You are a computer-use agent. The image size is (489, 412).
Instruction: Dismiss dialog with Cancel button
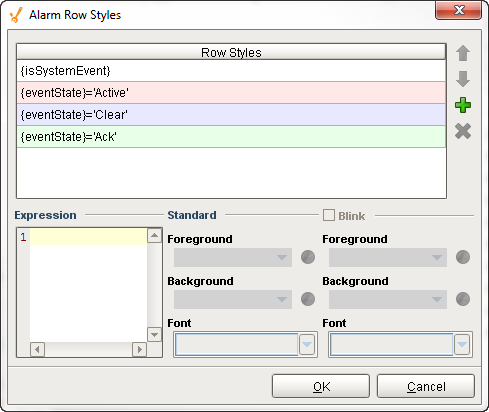point(426,386)
